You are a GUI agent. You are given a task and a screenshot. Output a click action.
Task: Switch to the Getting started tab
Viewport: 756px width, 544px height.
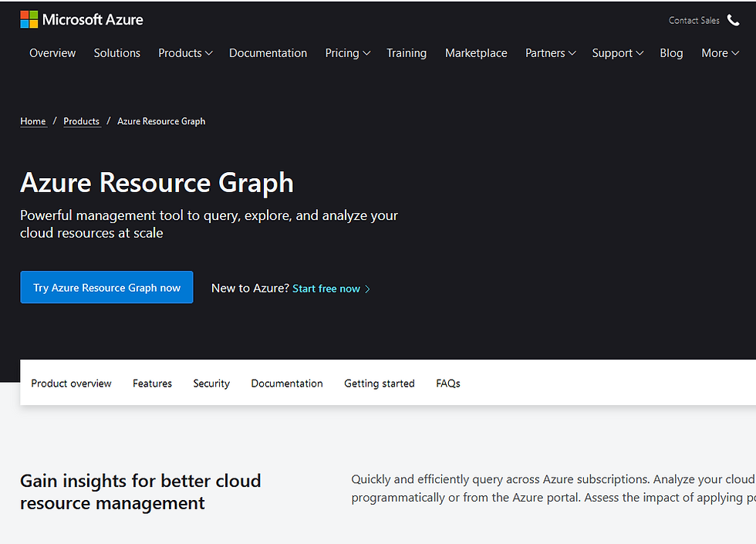[x=380, y=384]
